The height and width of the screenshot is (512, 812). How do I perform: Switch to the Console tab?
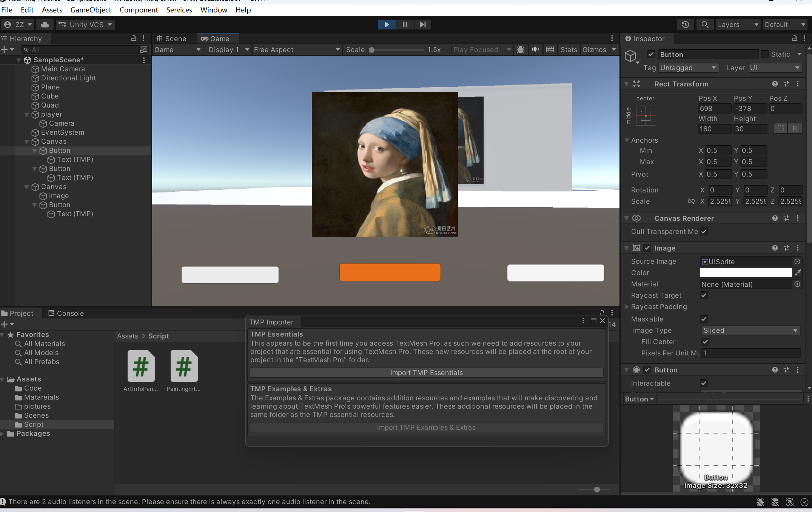point(66,313)
